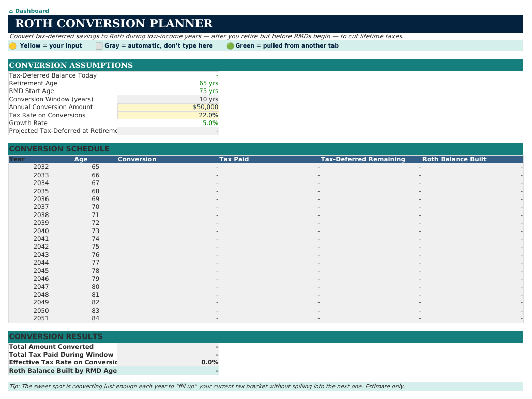Click the Projected Tax-Deferred at Retirement label

[63, 131]
